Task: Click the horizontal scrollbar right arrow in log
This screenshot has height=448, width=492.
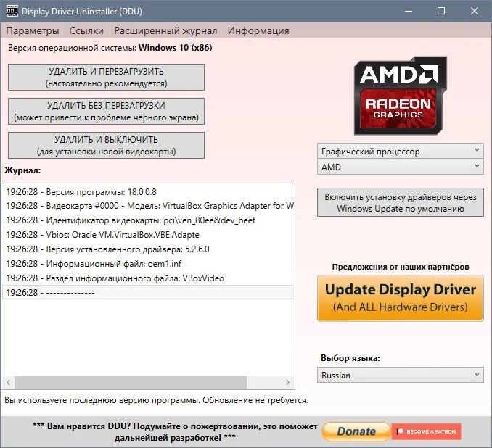Action: [x=288, y=382]
